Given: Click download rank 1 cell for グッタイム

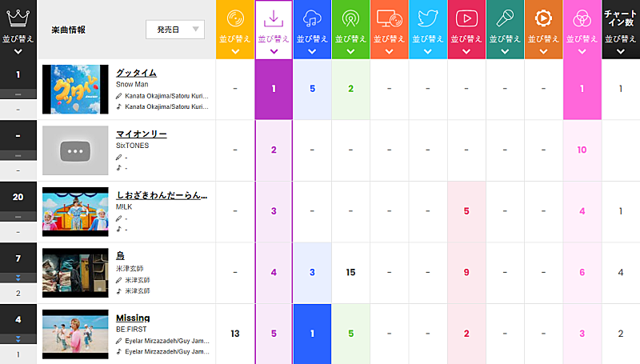Looking at the screenshot, I should tap(274, 89).
